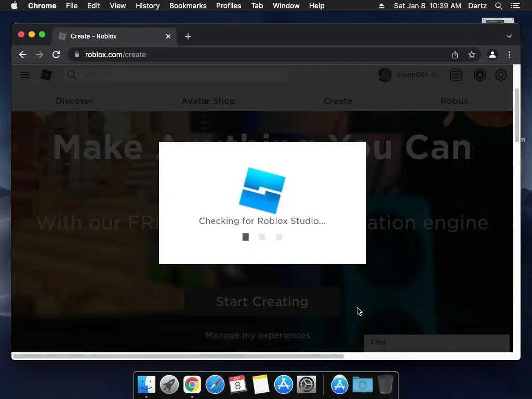Go to the Create tab

(338, 101)
